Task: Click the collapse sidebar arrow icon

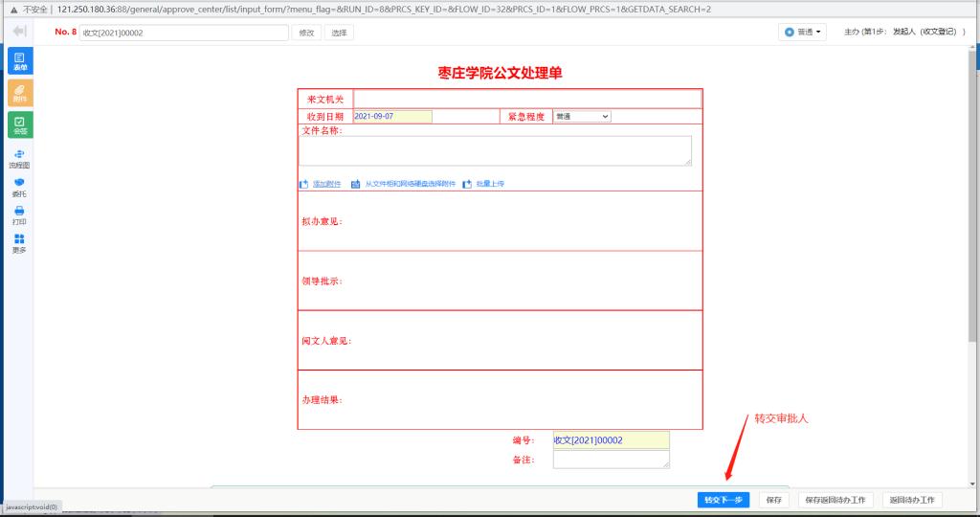Action: click(x=20, y=32)
